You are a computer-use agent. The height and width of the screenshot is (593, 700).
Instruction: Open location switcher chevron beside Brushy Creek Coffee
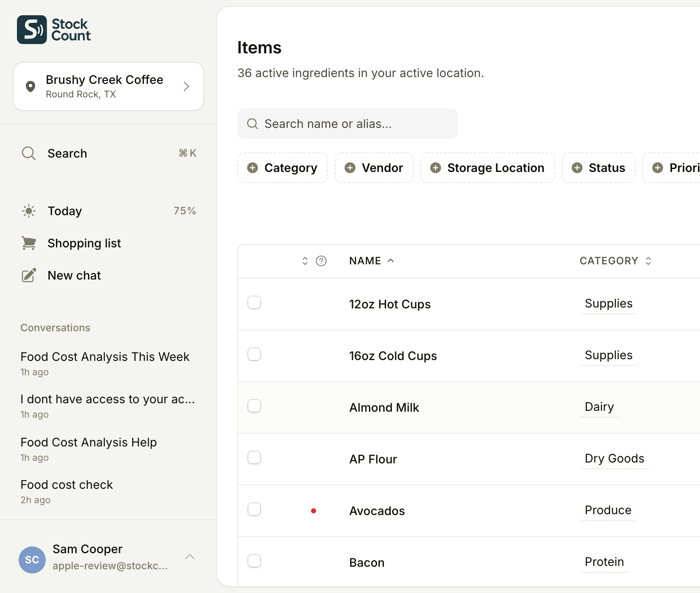point(186,86)
